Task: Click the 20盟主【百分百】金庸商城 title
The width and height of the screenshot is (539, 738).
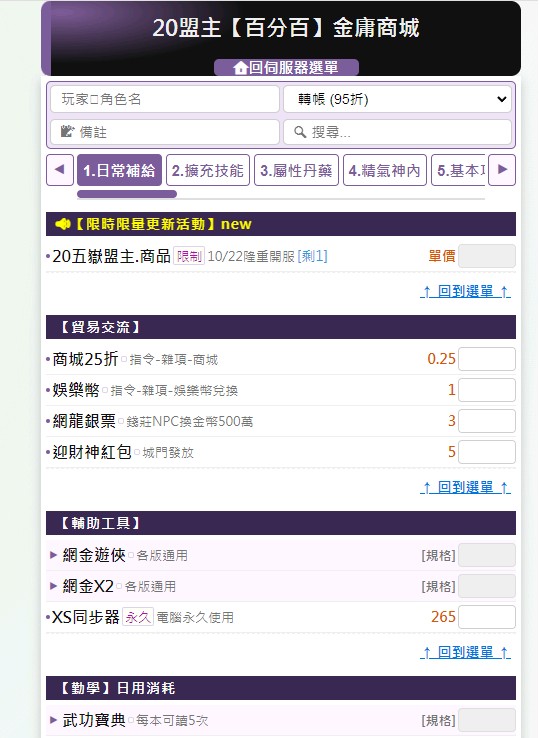Action: pyautogui.click(x=286, y=28)
